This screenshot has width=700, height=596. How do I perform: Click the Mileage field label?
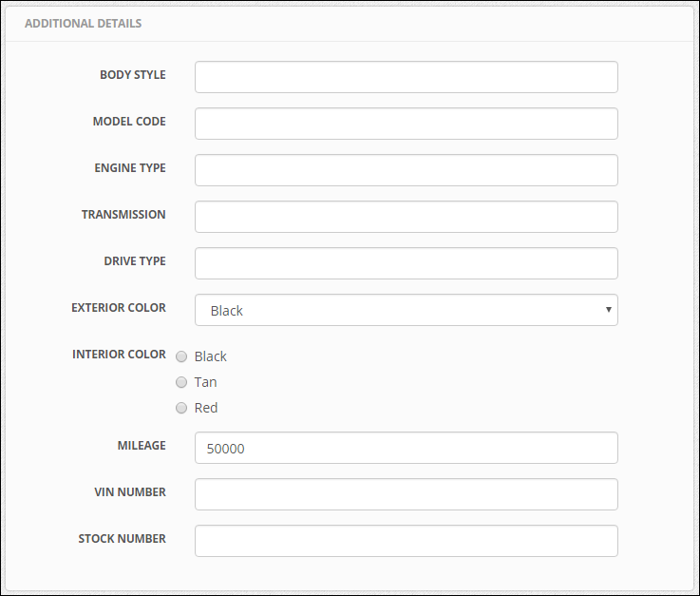pos(142,446)
